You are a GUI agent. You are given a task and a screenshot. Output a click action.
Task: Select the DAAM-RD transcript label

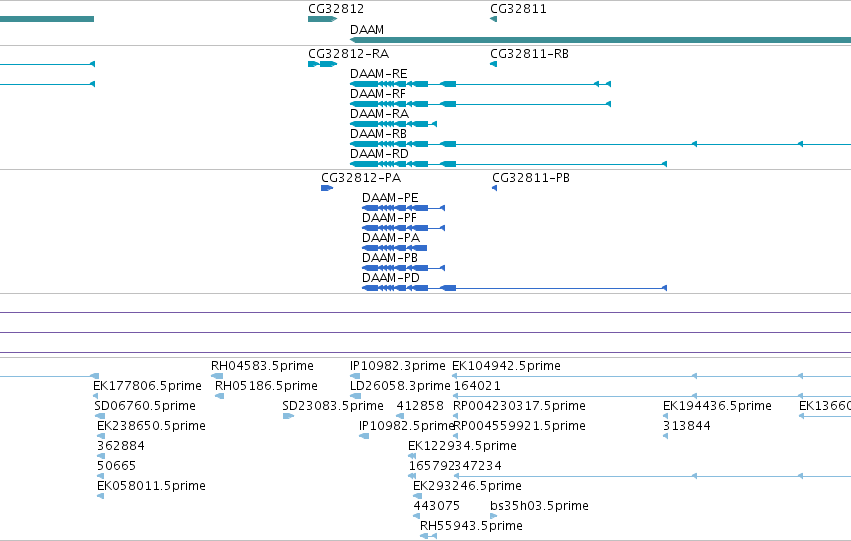[379, 154]
